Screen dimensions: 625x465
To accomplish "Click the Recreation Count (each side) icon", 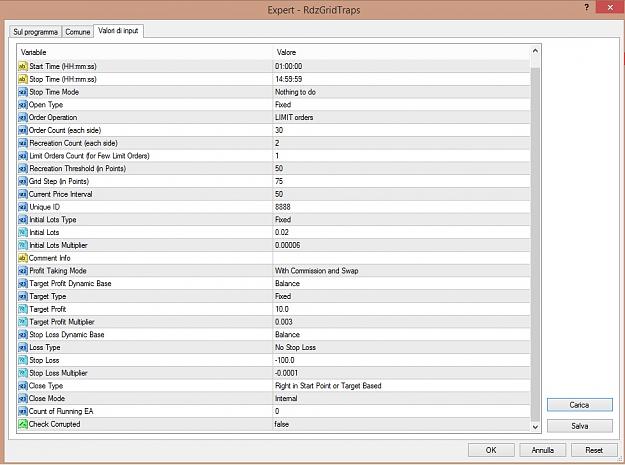I will (23, 143).
